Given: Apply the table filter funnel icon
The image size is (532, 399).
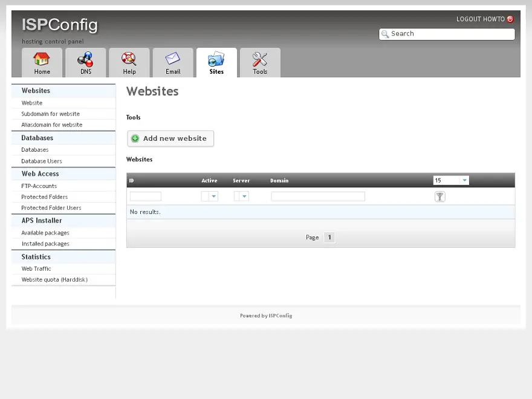Looking at the screenshot, I should pyautogui.click(x=440, y=196).
